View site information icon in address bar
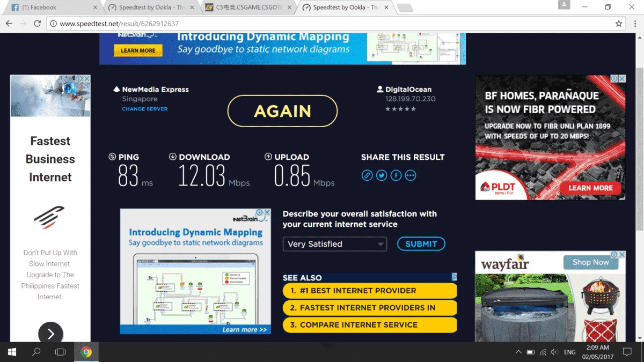The image size is (644, 362). [53, 24]
